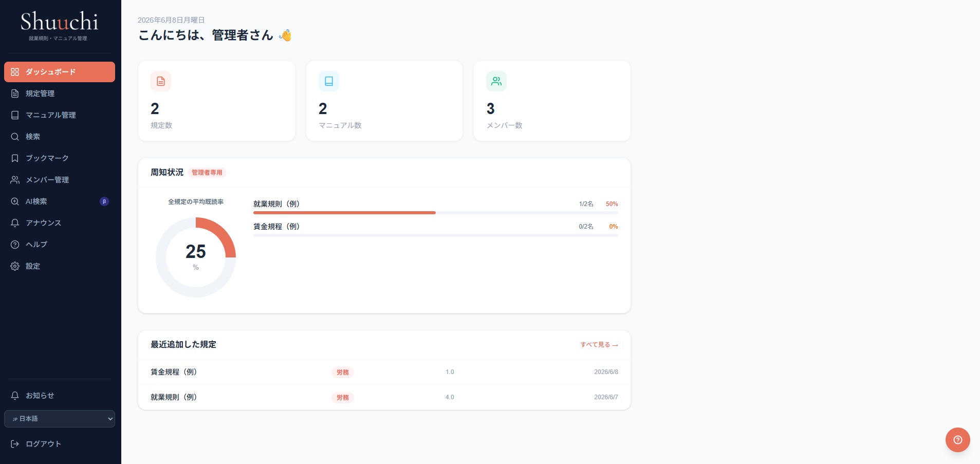Click the 賃金規程 0% progress bar
Viewport: 980px width, 464px height.
436,235
